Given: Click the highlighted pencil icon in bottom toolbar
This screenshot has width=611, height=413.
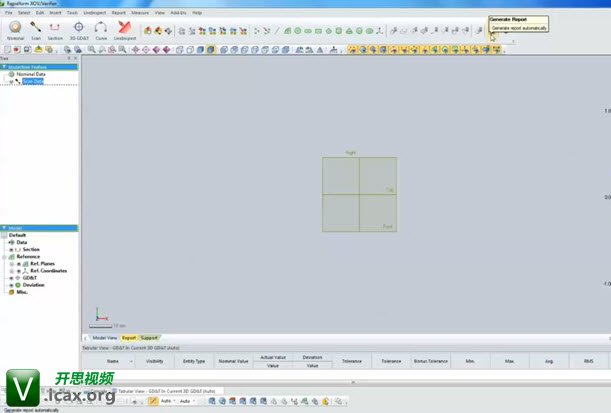Looking at the screenshot, I should coord(153,401).
